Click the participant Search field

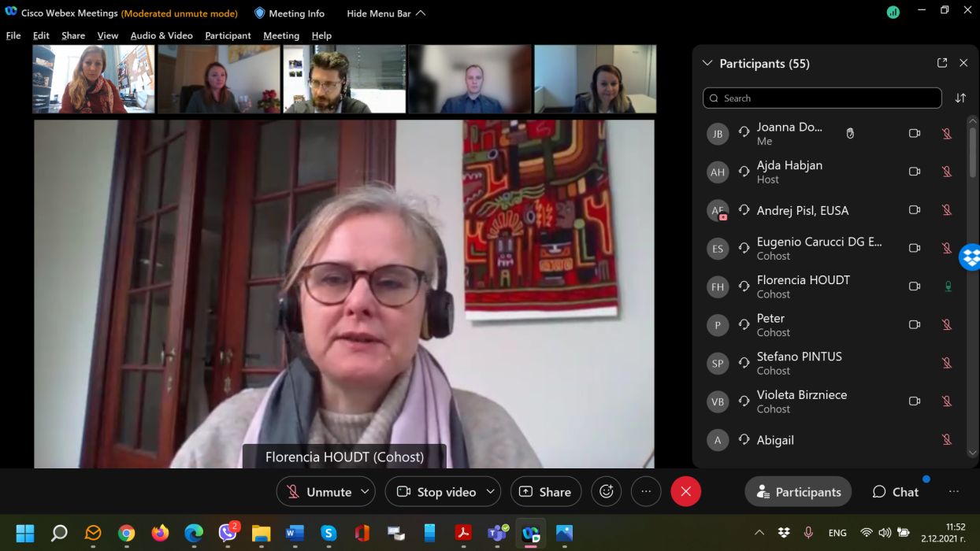pyautogui.click(x=822, y=98)
